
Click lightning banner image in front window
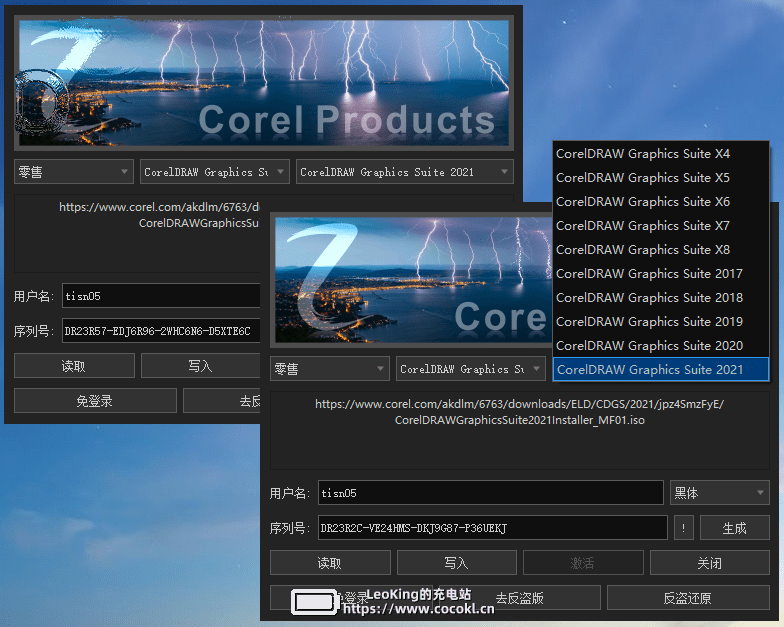tap(413, 280)
